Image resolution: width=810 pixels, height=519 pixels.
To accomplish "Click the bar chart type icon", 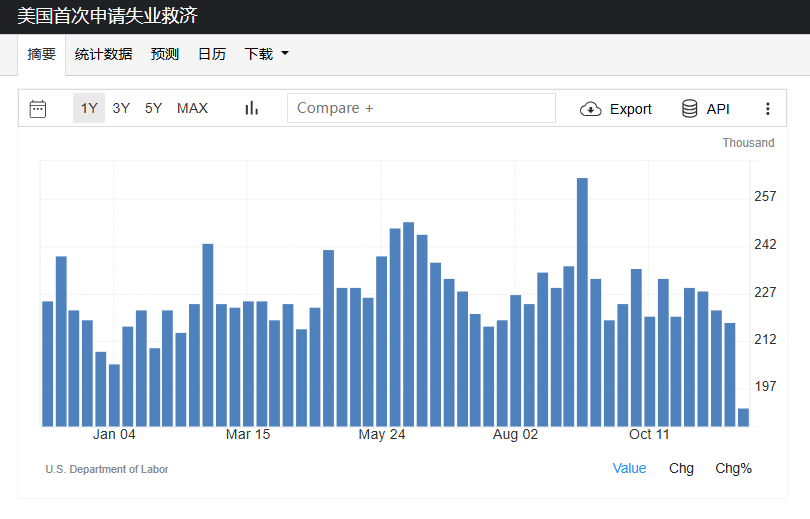I will click(252, 109).
